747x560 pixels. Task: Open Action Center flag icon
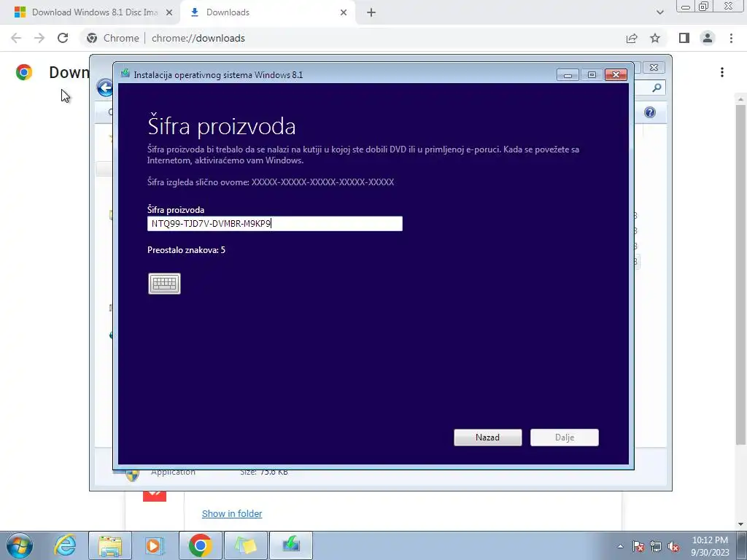coord(638,546)
